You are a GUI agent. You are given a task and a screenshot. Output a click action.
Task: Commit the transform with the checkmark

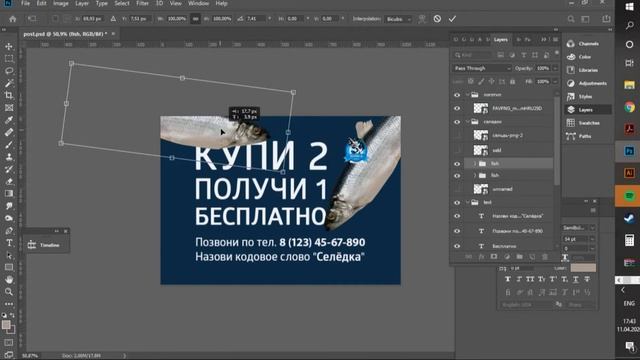click(452, 19)
